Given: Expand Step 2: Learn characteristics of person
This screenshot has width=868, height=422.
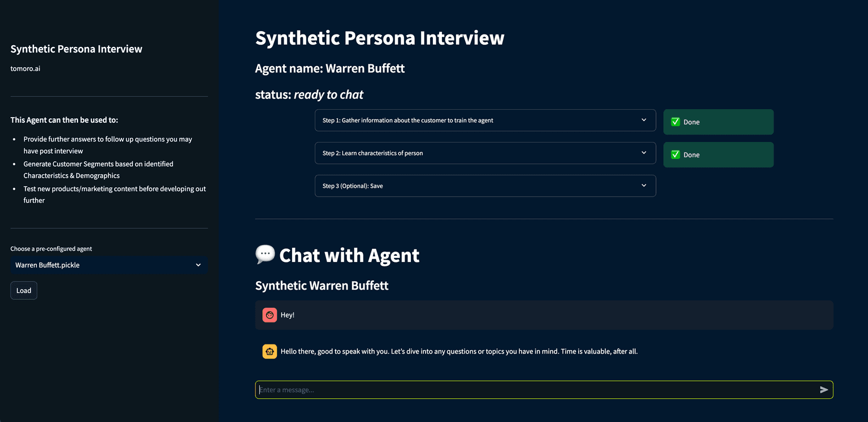Looking at the screenshot, I should coord(485,153).
